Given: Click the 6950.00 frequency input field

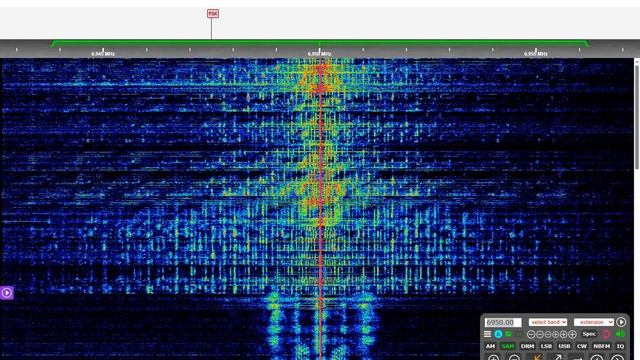Looking at the screenshot, I should pos(503,322).
